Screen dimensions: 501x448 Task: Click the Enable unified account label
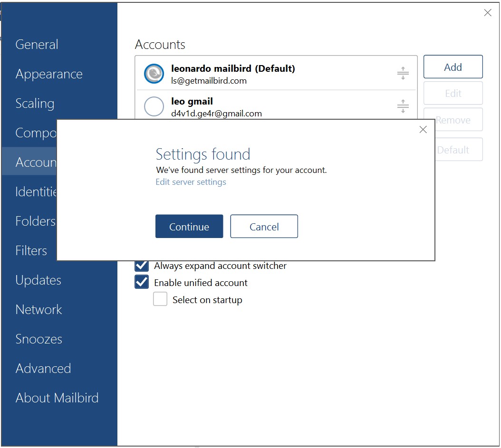tap(201, 283)
